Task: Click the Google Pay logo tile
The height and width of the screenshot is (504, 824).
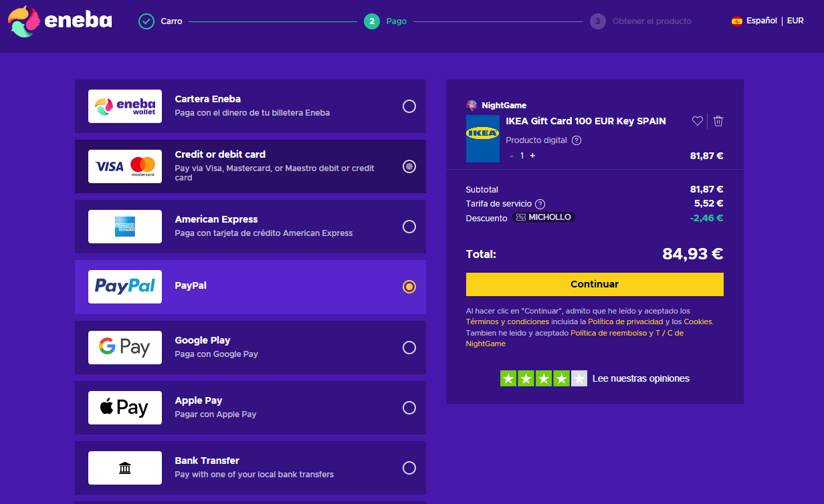Action: (125, 348)
